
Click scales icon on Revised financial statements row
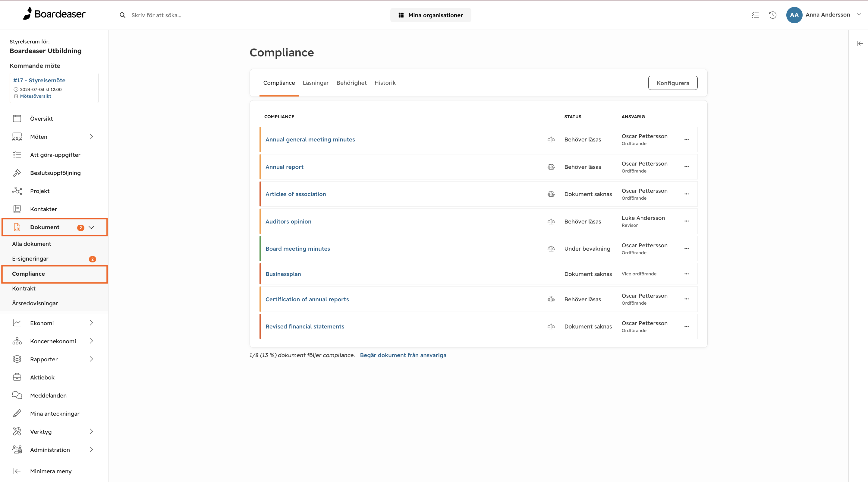(551, 326)
